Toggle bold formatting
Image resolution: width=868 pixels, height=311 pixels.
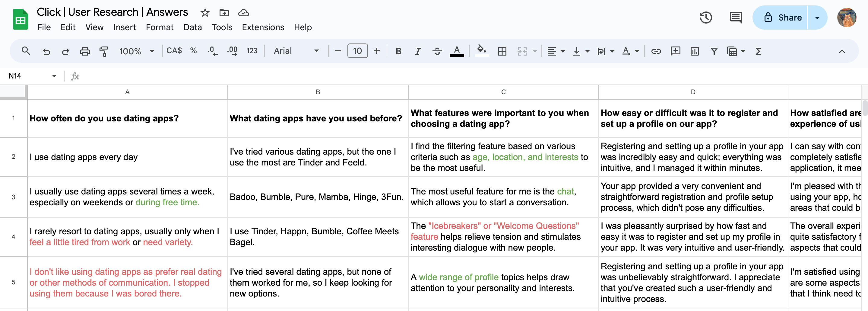(x=398, y=51)
